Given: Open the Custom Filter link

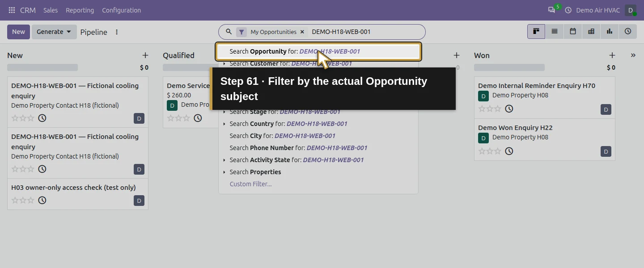Looking at the screenshot, I should [250, 184].
